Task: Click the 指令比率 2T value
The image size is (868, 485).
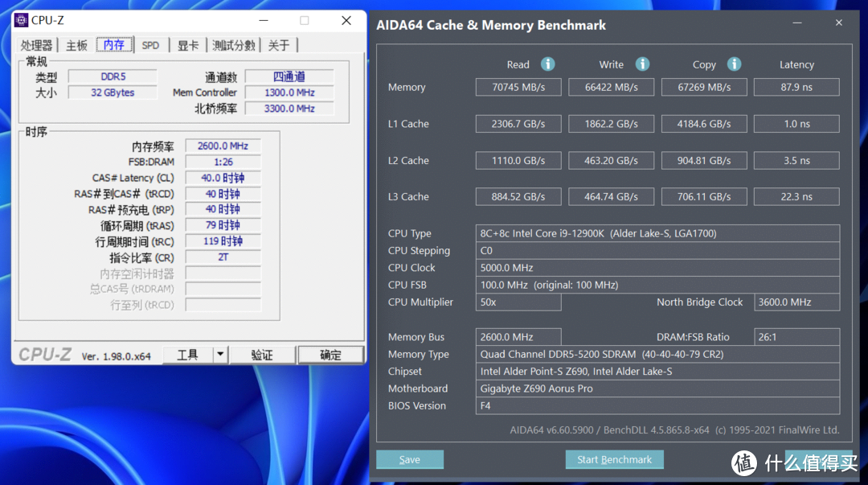Action: [223, 257]
